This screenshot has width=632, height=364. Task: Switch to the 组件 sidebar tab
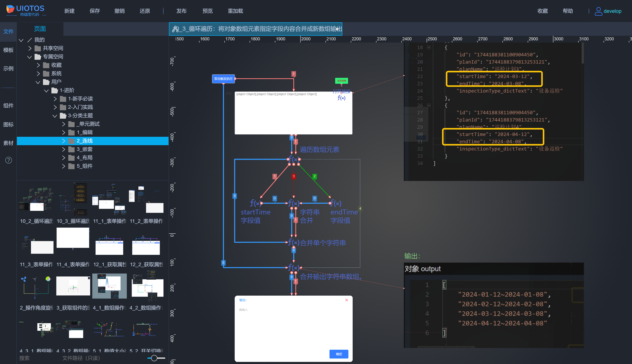coord(8,105)
